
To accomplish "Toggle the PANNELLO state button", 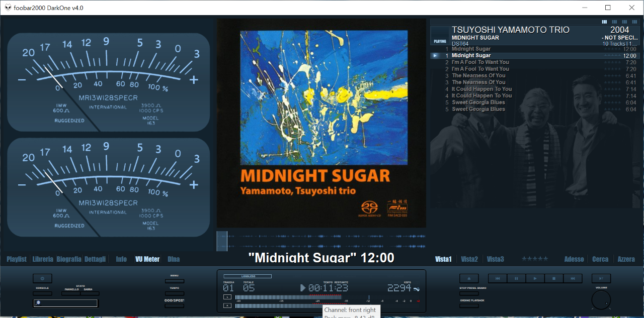I will pyautogui.click(x=71, y=293).
